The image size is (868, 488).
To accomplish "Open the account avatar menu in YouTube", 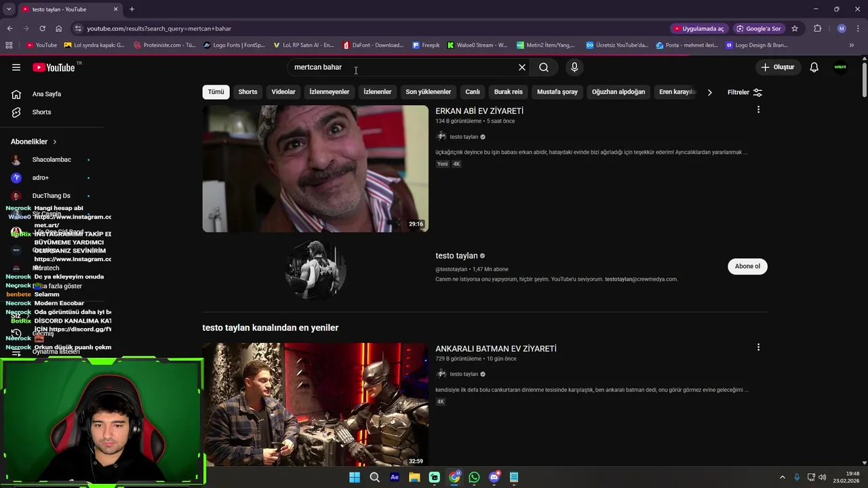I will (840, 67).
